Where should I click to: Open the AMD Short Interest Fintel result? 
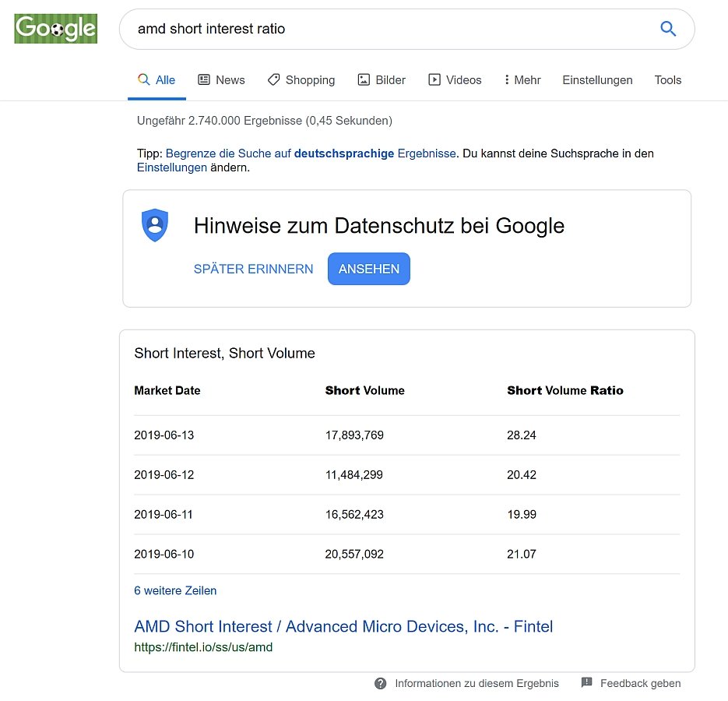pos(343,626)
